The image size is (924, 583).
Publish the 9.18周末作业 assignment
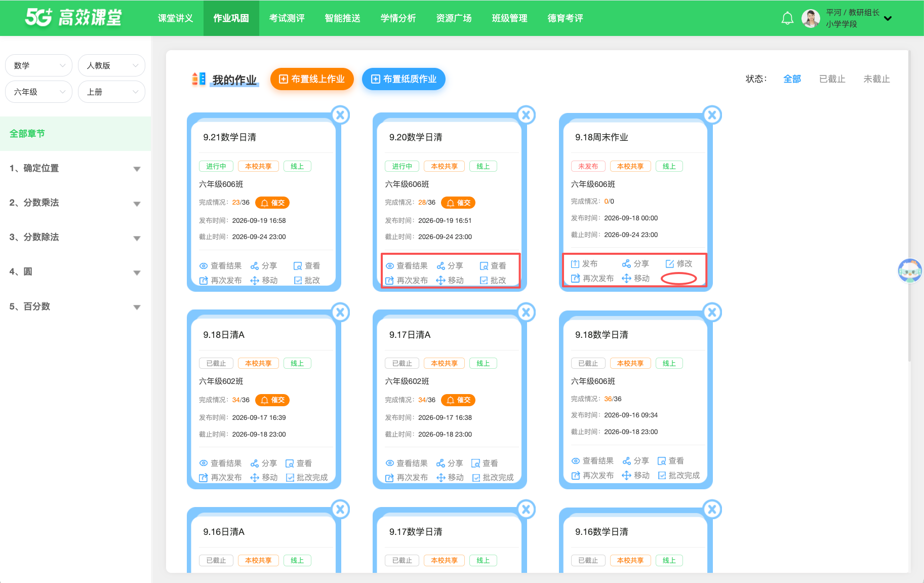[x=584, y=264]
